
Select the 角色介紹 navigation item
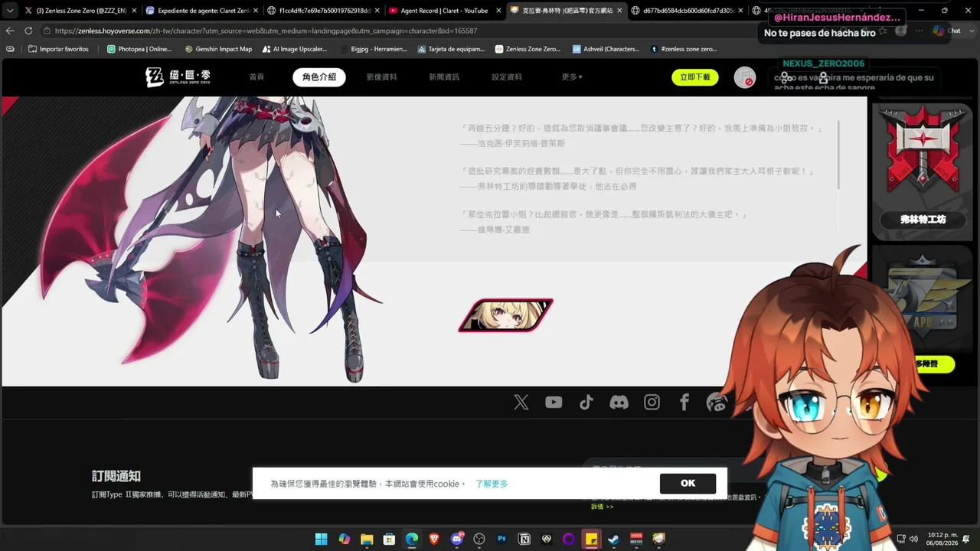click(x=319, y=77)
